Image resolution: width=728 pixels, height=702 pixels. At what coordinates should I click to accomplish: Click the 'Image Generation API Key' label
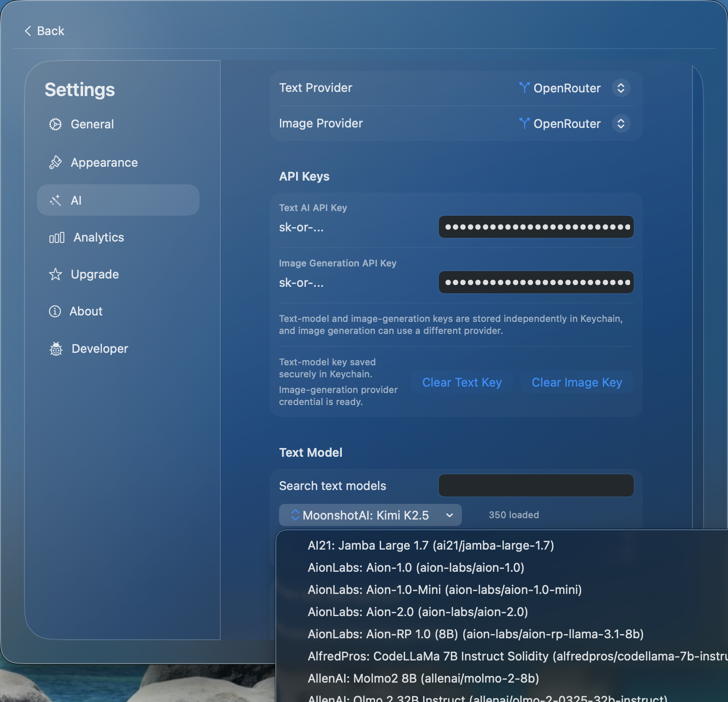[x=338, y=263]
